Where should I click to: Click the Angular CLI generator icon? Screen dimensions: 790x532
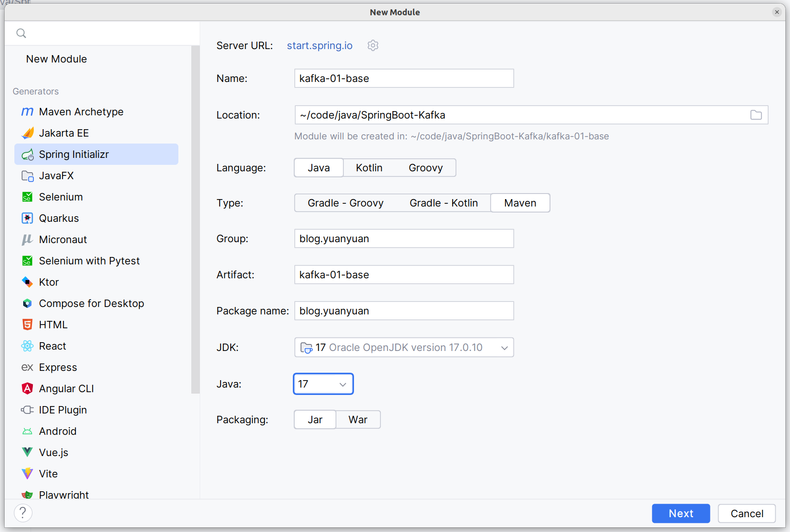[27, 389]
